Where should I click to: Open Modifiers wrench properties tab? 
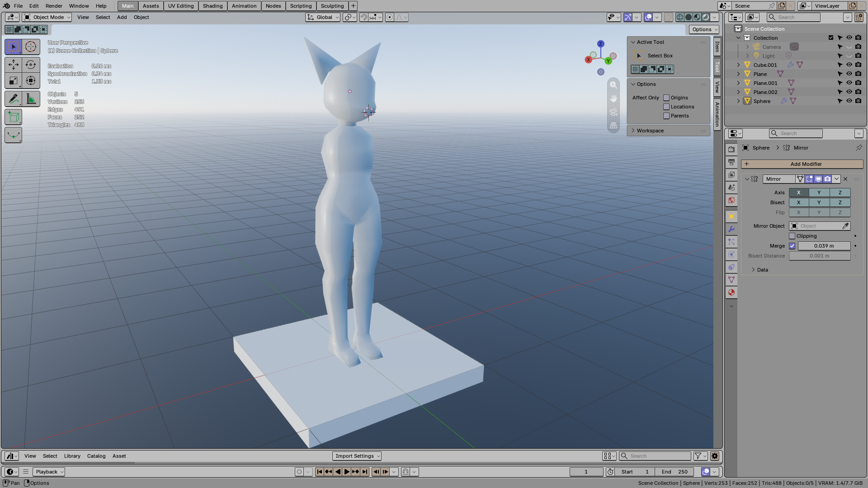731,229
